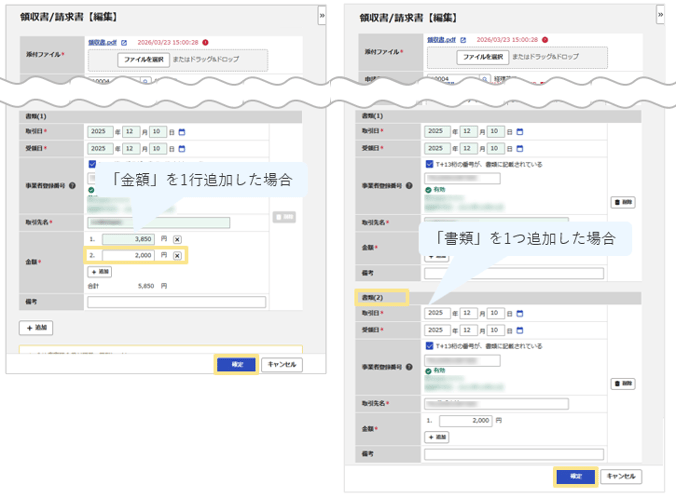Click the 2,000 amount field in left dialog
676x498 pixels.
click(128, 256)
